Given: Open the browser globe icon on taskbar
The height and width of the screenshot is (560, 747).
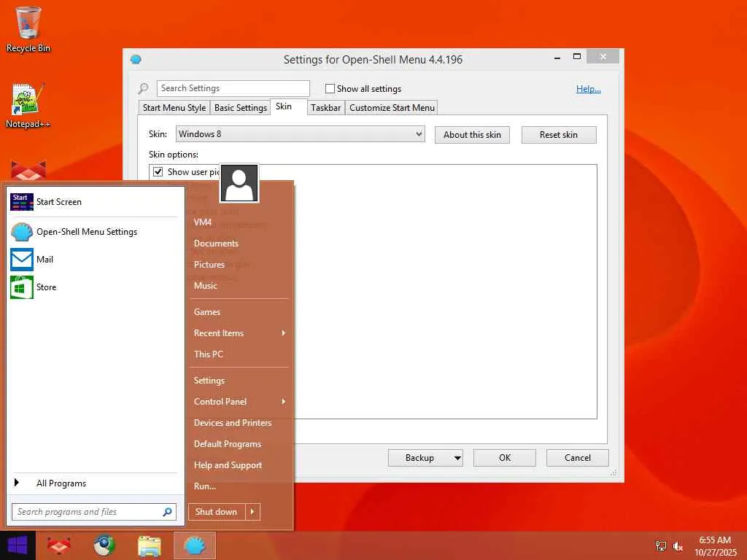Looking at the screenshot, I should pyautogui.click(x=104, y=545).
